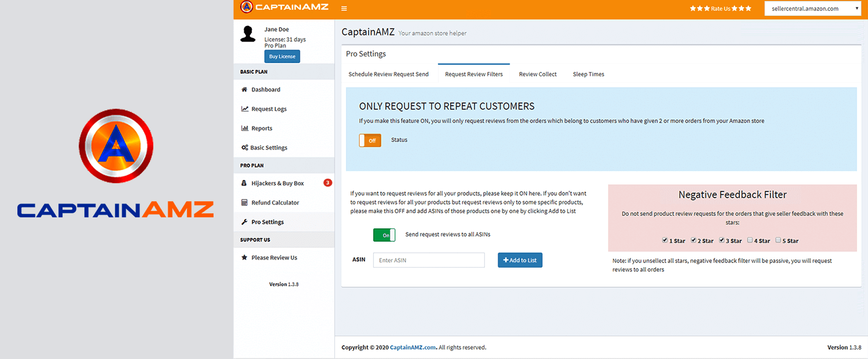The image size is (868, 359).
Task: Click the sidebar Version 1.3.8 text
Action: click(284, 284)
